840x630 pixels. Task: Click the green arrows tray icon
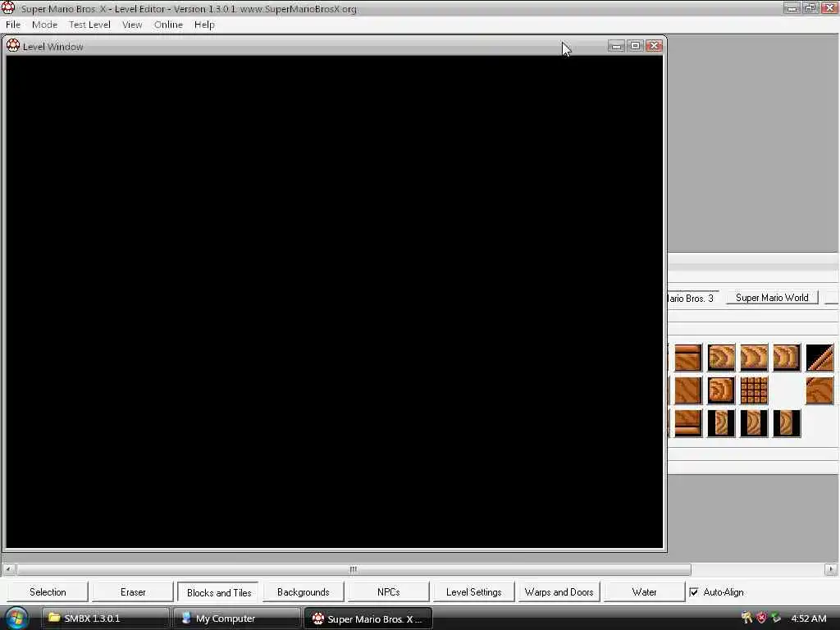coord(776,619)
